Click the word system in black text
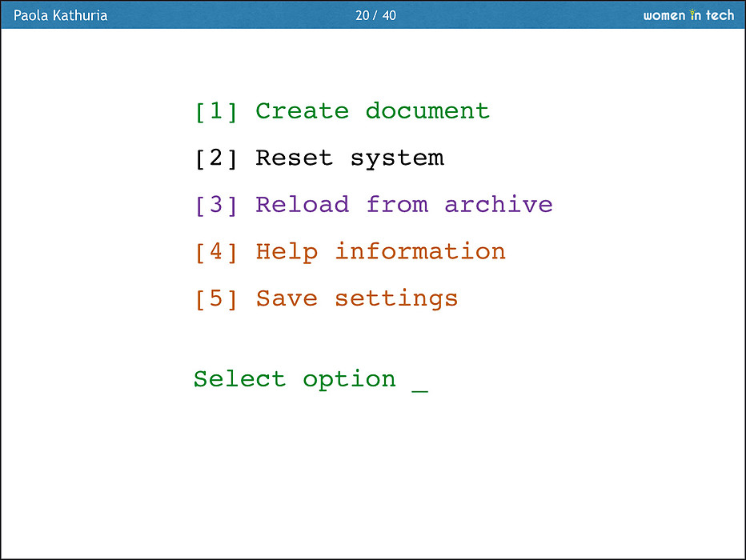 click(x=397, y=158)
